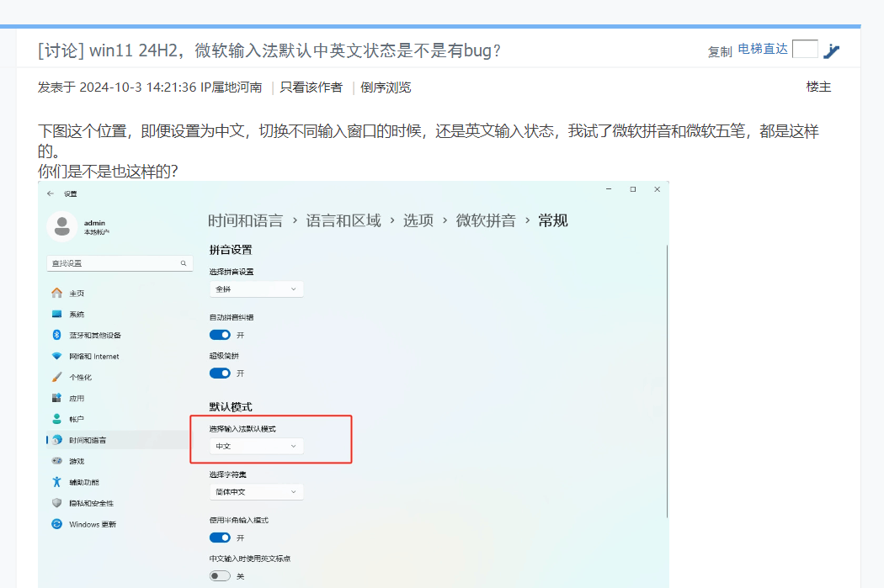Click the 选择字符集 label
This screenshot has height=588, width=884.
point(228,474)
